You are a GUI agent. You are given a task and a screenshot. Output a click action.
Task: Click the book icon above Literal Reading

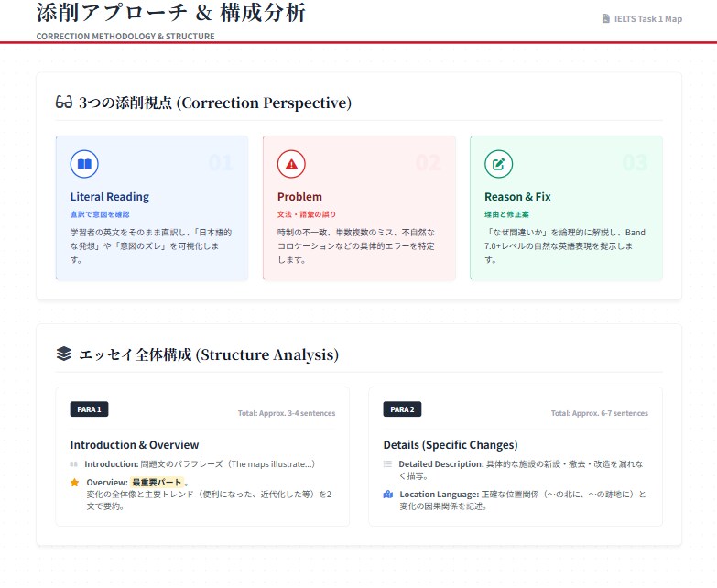[x=84, y=164]
